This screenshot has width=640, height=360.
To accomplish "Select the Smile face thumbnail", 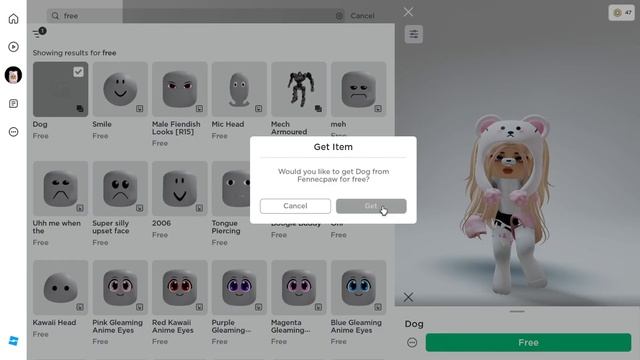I will click(120, 89).
